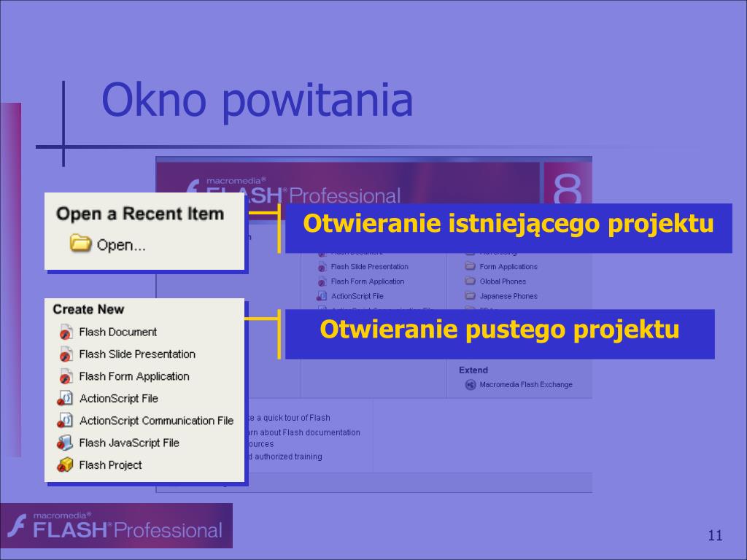The height and width of the screenshot is (560, 747).
Task: Create a new Flash Document
Action: 117,332
